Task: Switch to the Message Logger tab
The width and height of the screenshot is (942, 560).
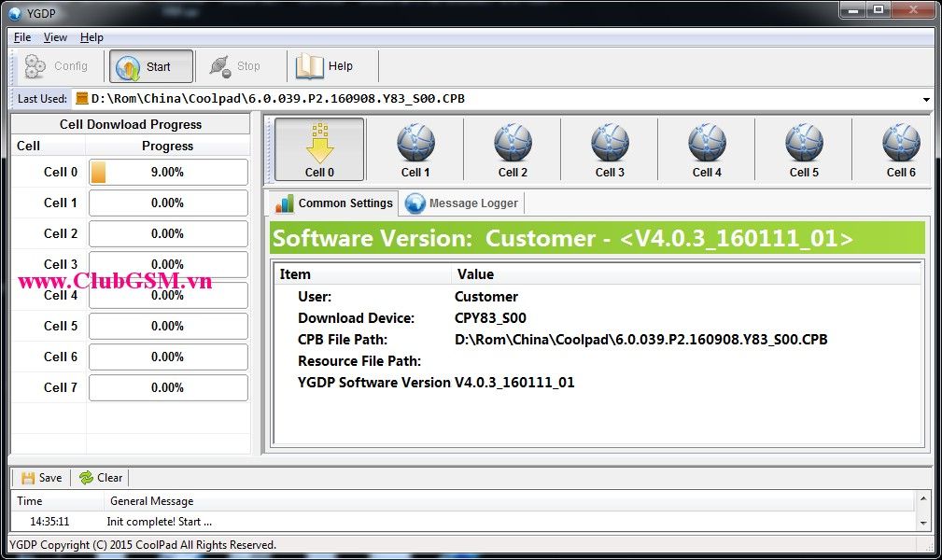Action: (463, 203)
